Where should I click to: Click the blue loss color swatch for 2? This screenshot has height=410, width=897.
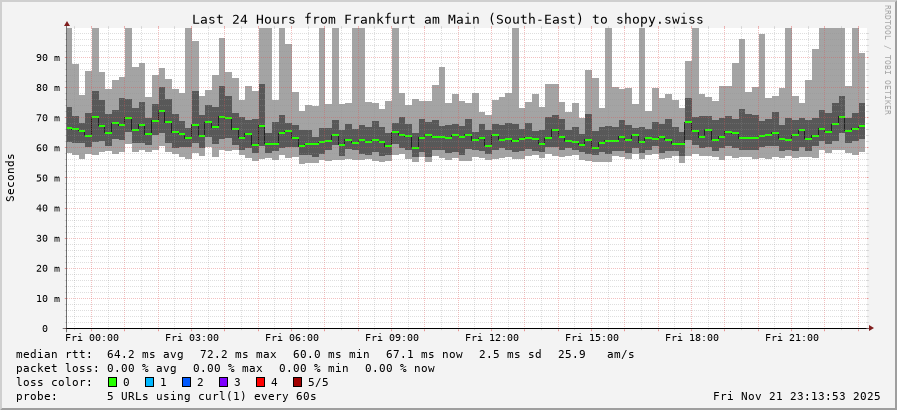pyautogui.click(x=186, y=382)
